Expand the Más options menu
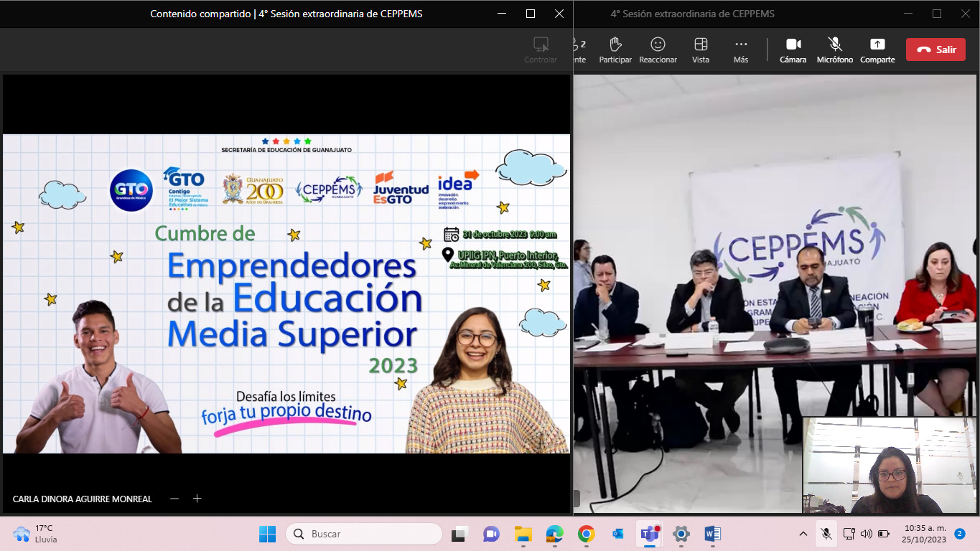This screenshot has width=980, height=551. coord(741,50)
